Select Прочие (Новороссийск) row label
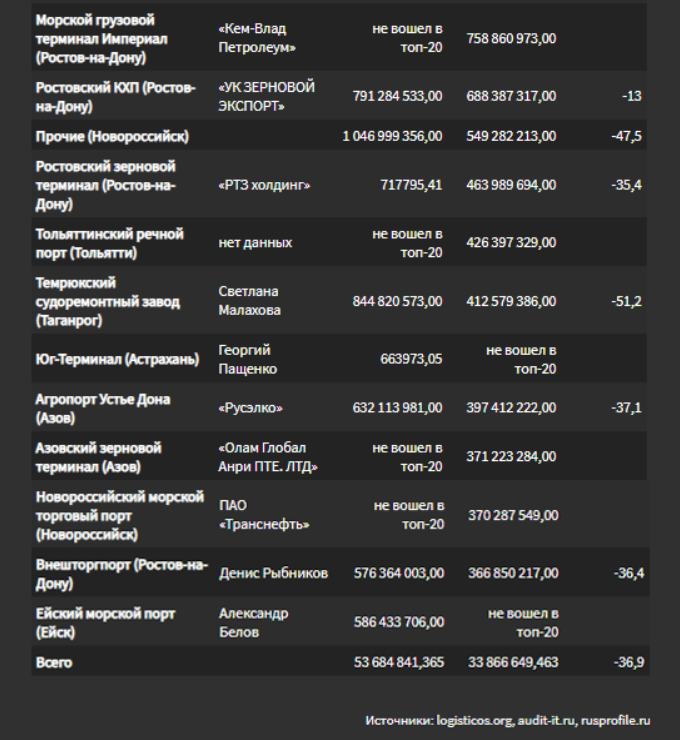Viewport: 680px width, 740px height. click(112, 136)
